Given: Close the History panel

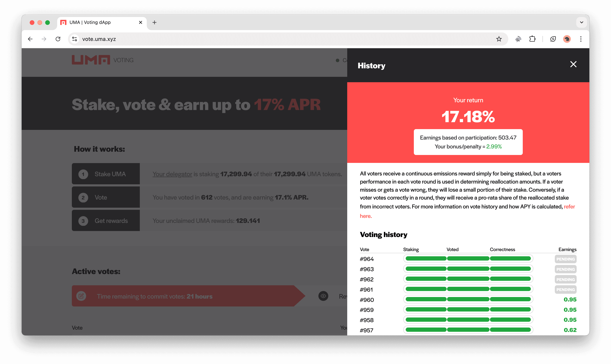Looking at the screenshot, I should click(573, 64).
